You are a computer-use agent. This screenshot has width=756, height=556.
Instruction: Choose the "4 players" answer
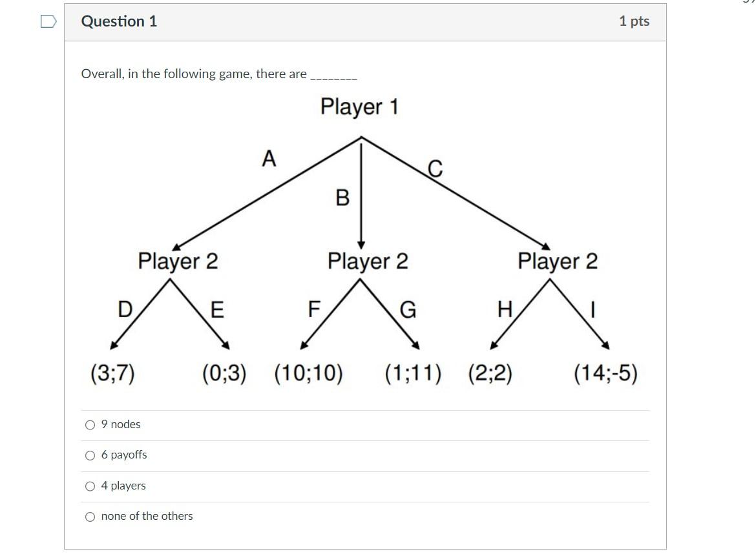point(89,486)
